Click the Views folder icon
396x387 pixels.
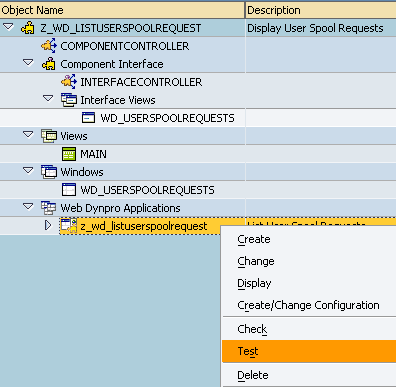pyautogui.click(x=49, y=136)
